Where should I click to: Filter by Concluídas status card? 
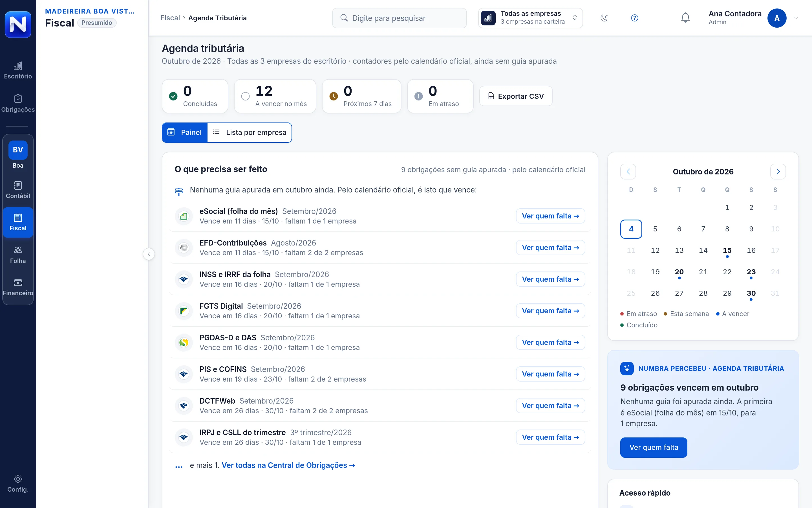click(195, 96)
